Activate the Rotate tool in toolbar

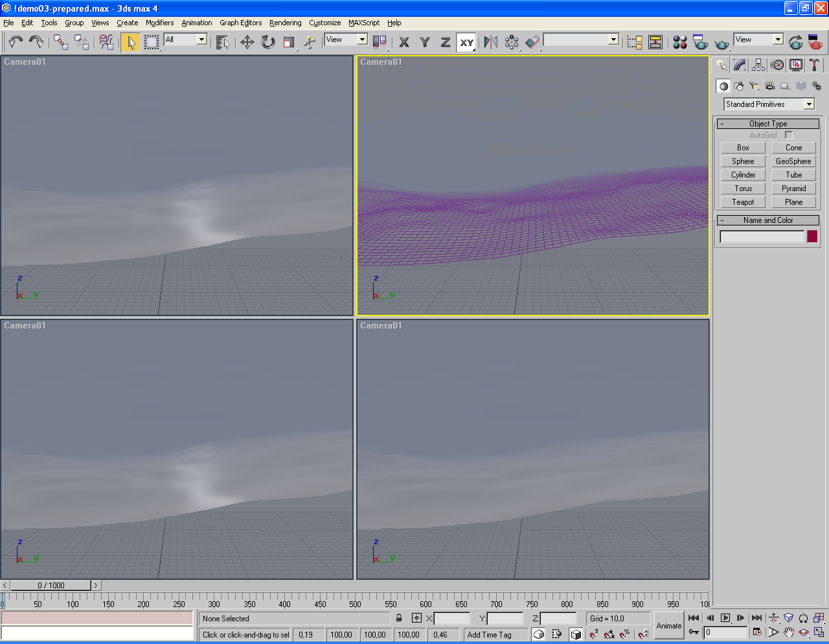[267, 42]
